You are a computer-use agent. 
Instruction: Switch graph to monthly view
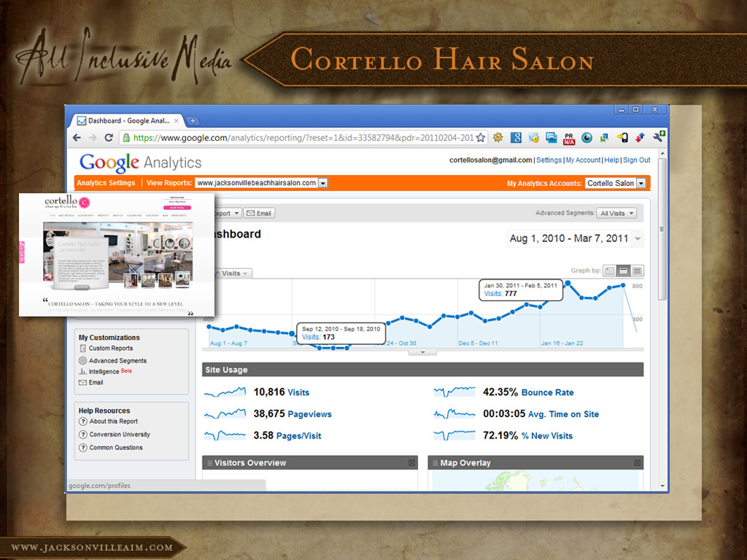pyautogui.click(x=637, y=271)
